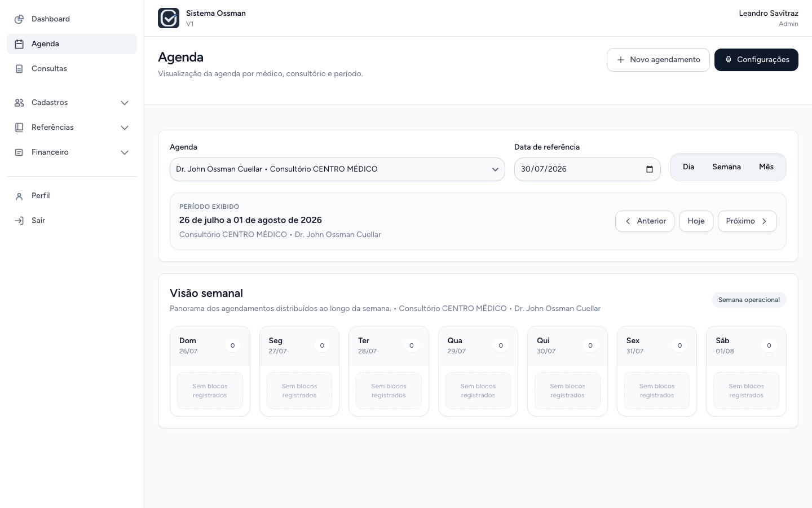The width and height of the screenshot is (812, 508).
Task: Click the Data de referência date field
Action: tap(587, 169)
